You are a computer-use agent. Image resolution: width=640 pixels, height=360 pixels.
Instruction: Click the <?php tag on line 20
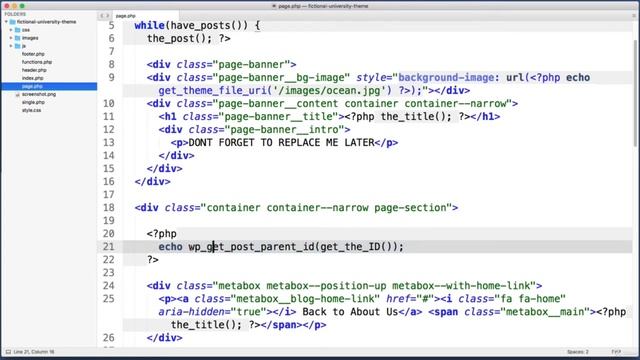(x=162, y=234)
